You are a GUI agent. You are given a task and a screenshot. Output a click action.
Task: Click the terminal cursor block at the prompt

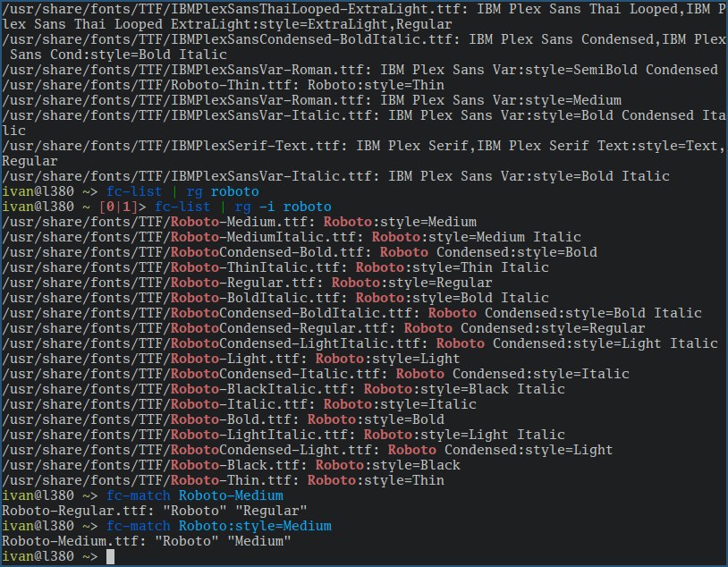110,556
